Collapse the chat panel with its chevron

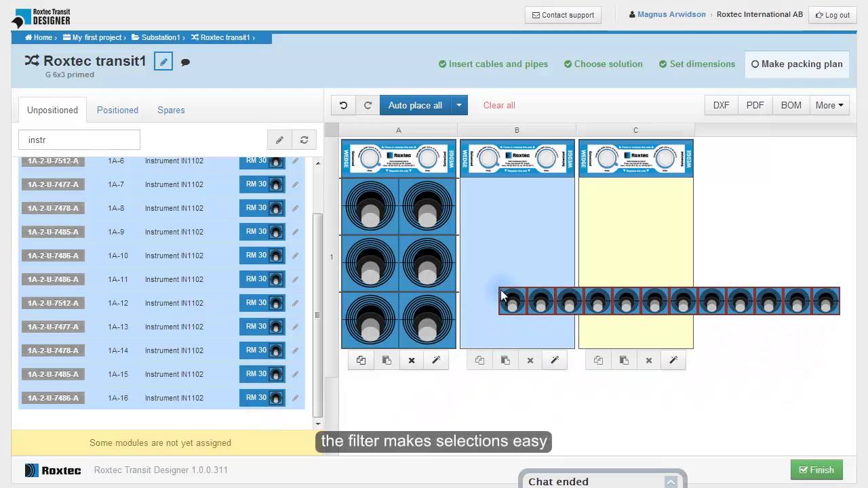point(670,482)
